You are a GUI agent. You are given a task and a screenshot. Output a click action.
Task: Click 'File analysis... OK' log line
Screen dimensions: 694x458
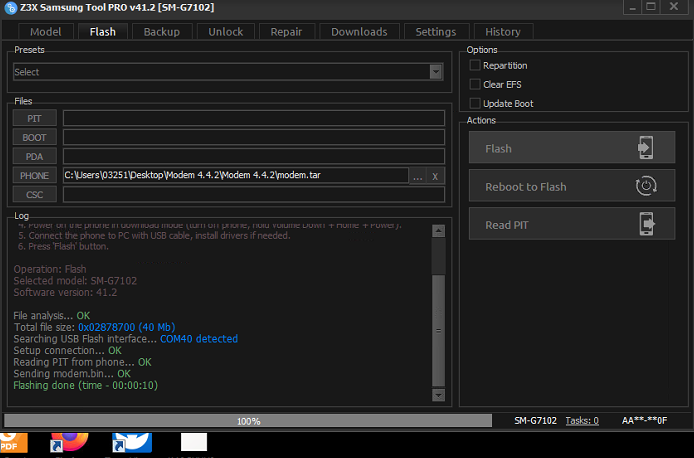(x=52, y=316)
